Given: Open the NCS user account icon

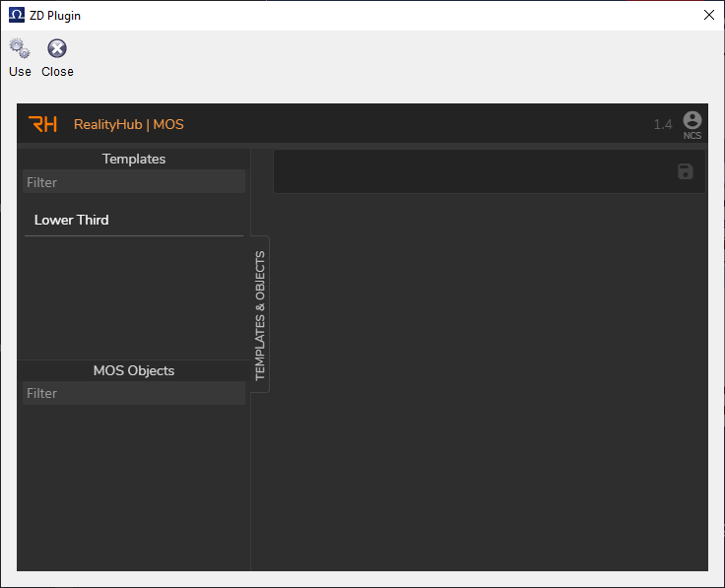Looking at the screenshot, I should pyautogui.click(x=692, y=120).
